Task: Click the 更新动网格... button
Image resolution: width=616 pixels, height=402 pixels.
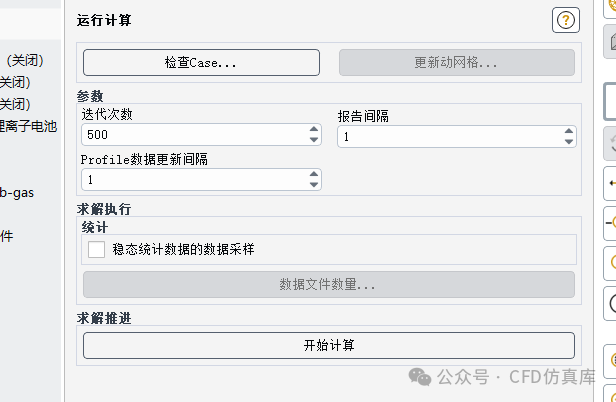Action: pyautogui.click(x=457, y=62)
